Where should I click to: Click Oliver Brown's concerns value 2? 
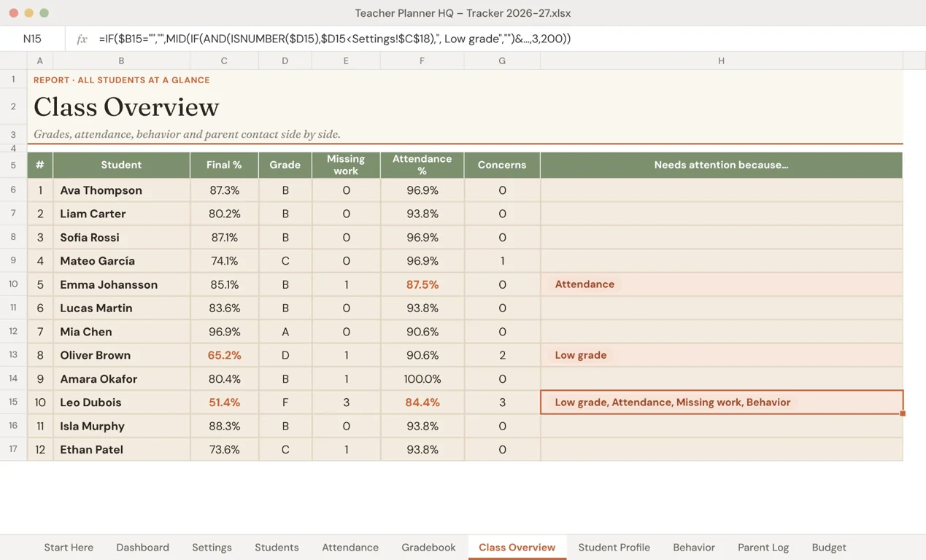(502, 355)
